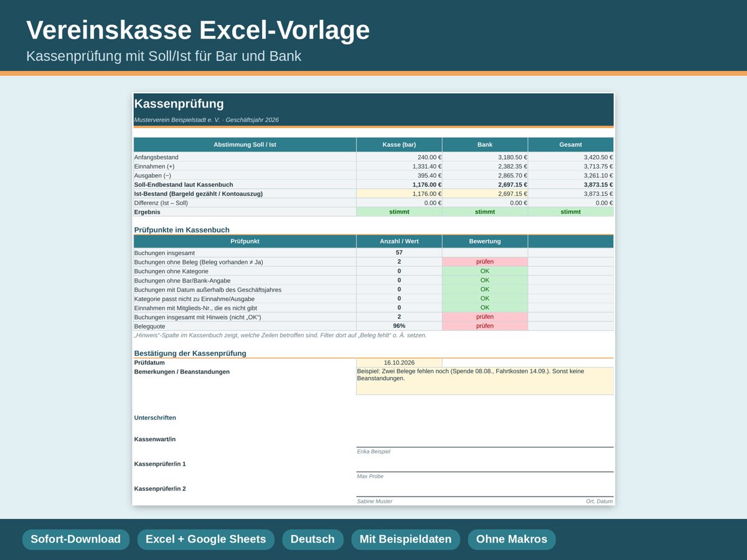Select the Ohne Makros badge

tap(512, 539)
